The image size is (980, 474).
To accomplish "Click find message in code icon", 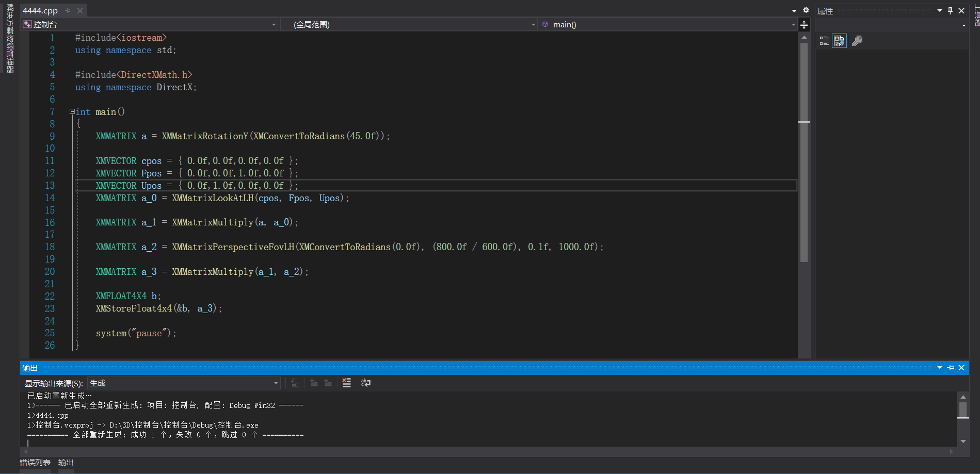I will click(295, 383).
